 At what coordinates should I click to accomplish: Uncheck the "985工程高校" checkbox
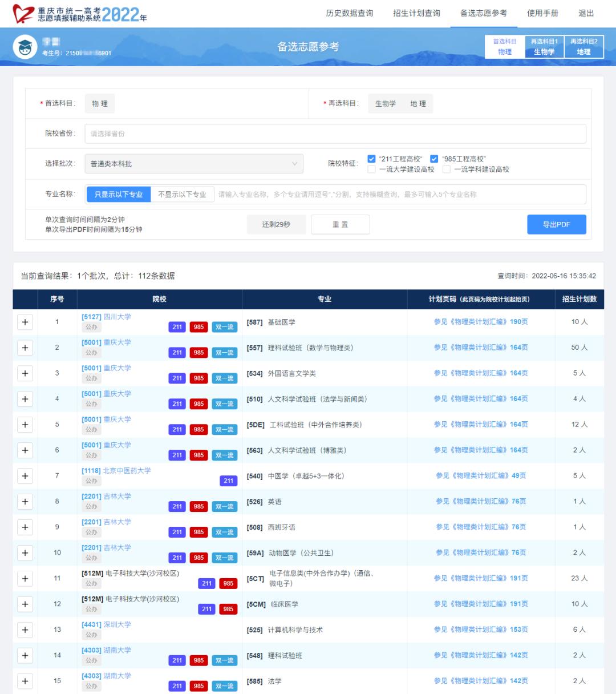coord(434,159)
